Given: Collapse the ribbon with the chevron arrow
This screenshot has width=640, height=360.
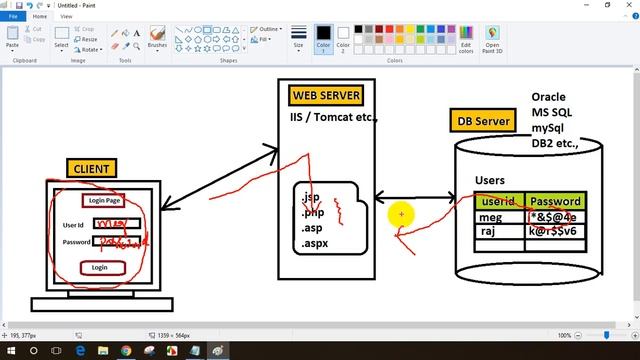Looking at the screenshot, I should coord(626,16).
